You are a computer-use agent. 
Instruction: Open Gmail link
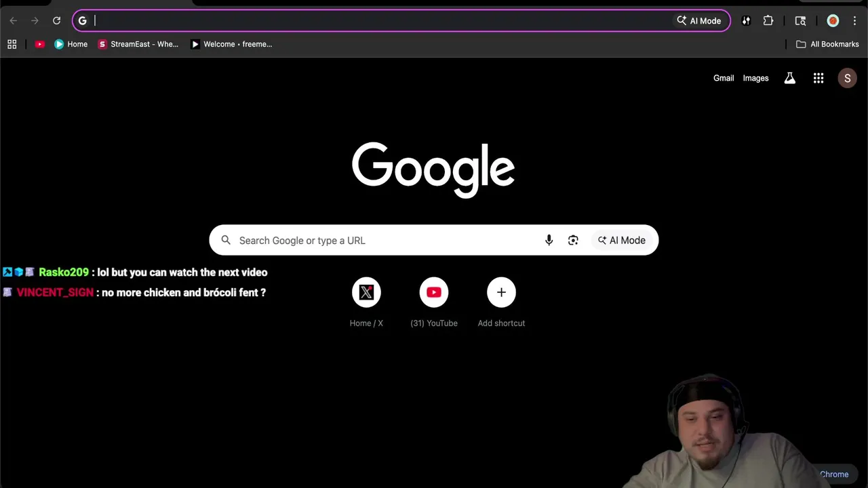pyautogui.click(x=724, y=78)
